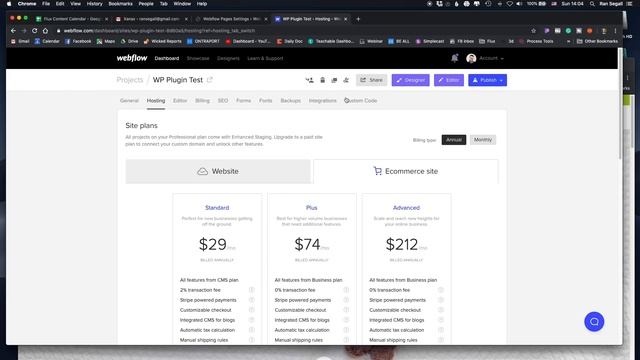
Task: Open the Publish dropdown button
Action: pyautogui.click(x=487, y=80)
